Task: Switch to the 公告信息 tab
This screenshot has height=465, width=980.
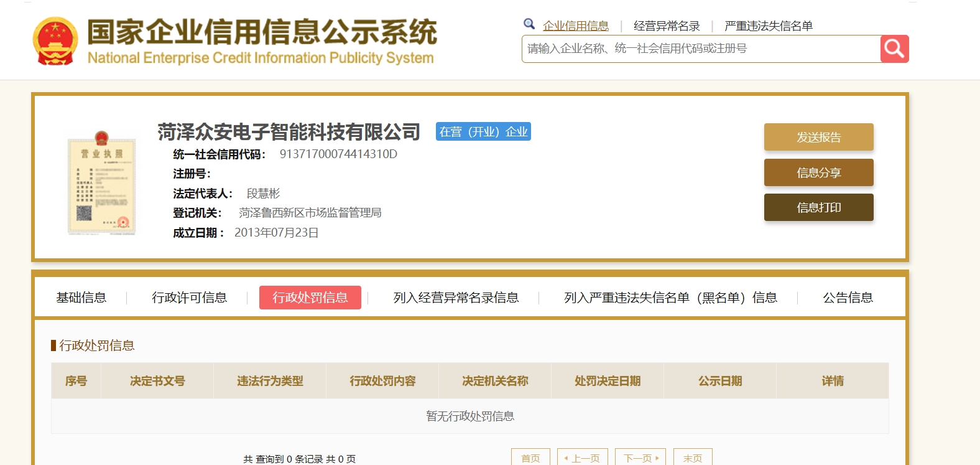Action: pos(848,298)
